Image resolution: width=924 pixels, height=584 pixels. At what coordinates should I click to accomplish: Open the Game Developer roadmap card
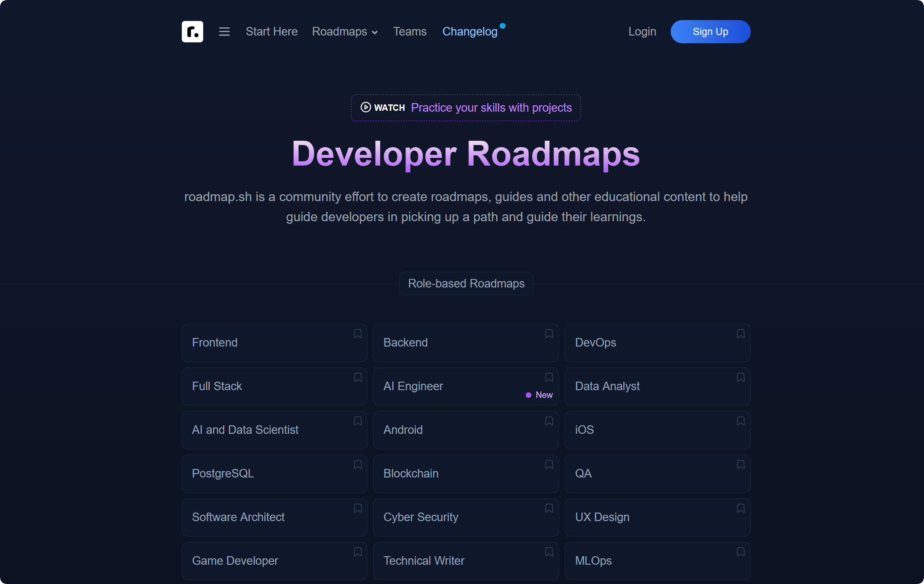(274, 561)
